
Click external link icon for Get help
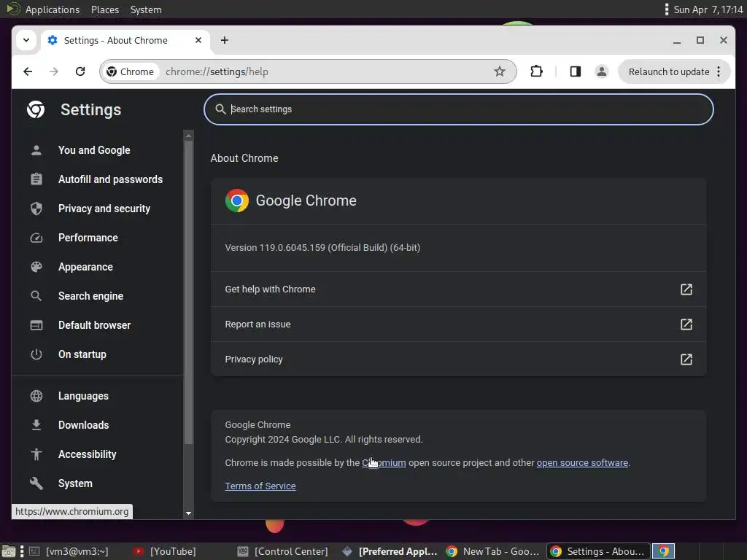click(686, 289)
